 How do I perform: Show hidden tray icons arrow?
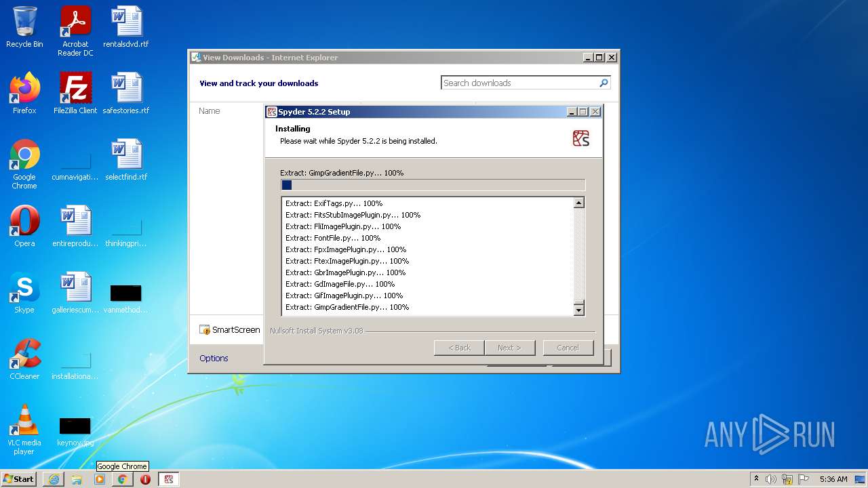point(756,479)
